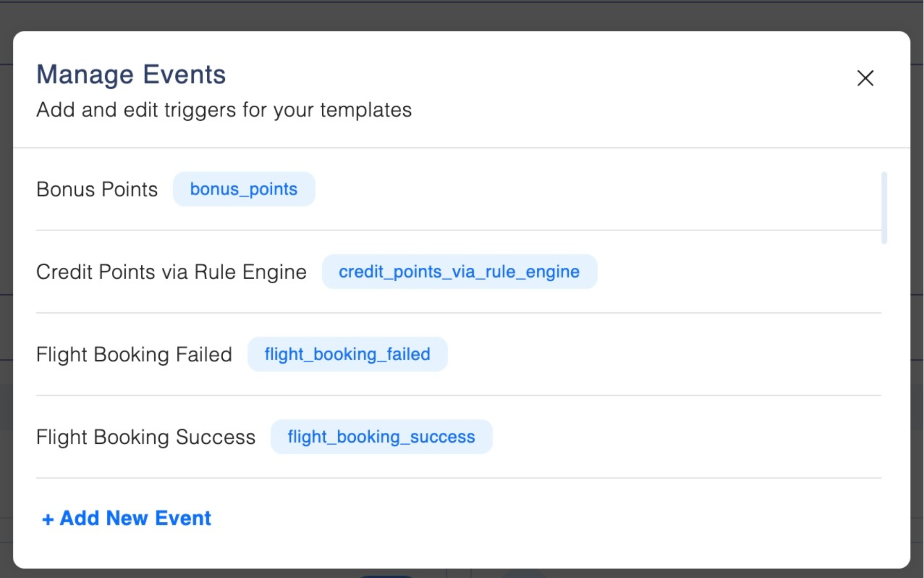Select the flight_booking_success tag chip
The image size is (924, 578).
tap(381, 437)
